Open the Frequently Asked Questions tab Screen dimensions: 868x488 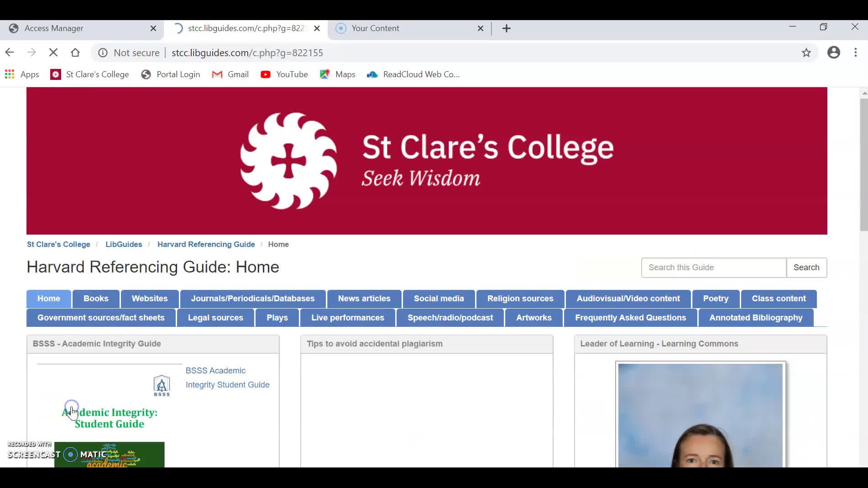[631, 318]
